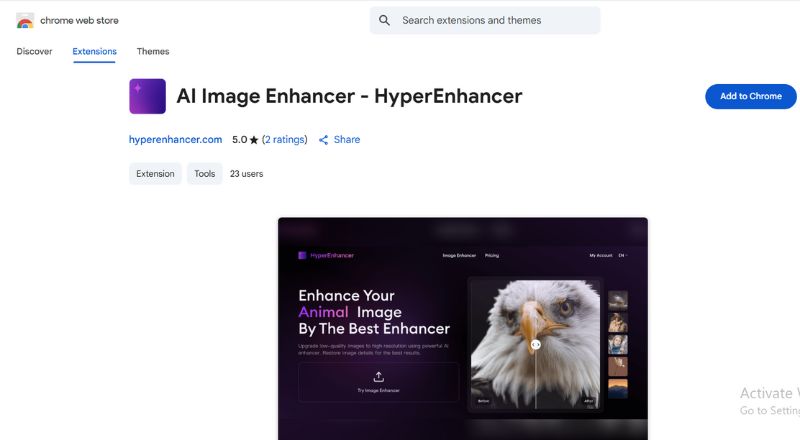Switch to the Themes tab

point(153,52)
